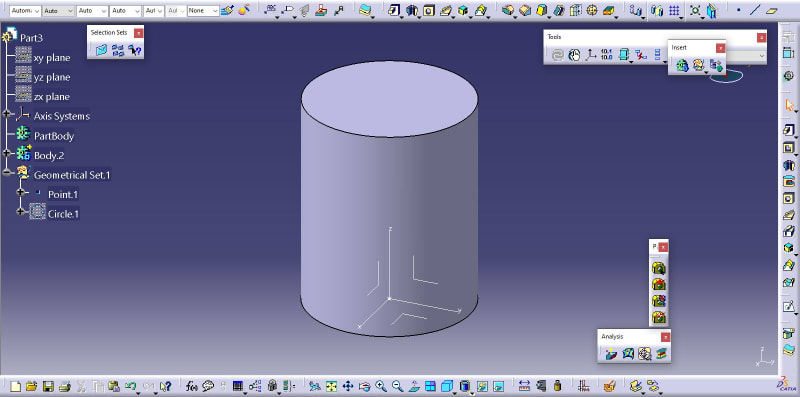
Task: Open the third Auto dropdown in top toolbar
Action: [x=92, y=10]
